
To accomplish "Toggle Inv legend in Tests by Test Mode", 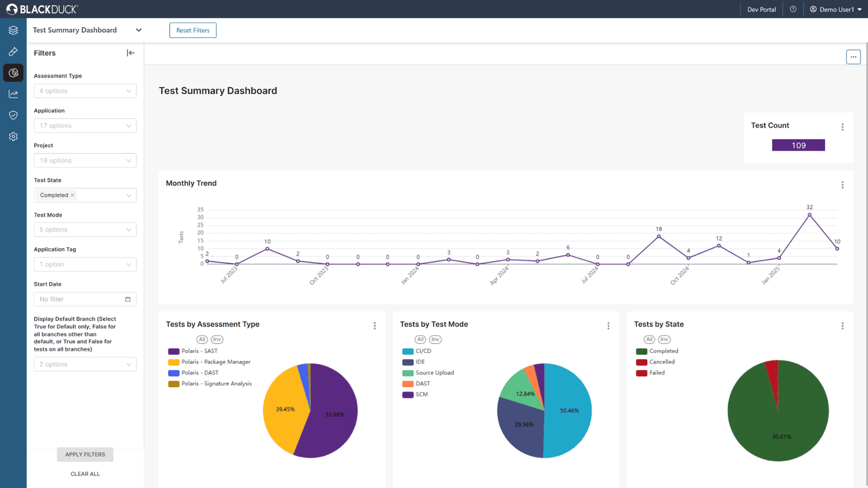I will tap(435, 339).
